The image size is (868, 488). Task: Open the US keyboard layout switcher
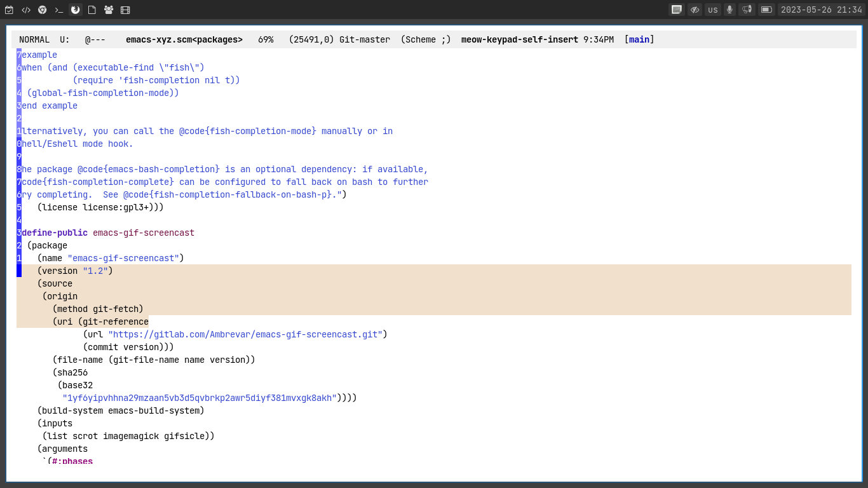pos(713,10)
